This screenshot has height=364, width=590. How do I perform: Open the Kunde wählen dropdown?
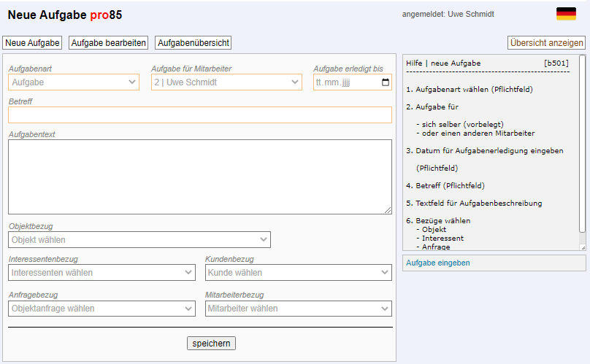coord(299,273)
